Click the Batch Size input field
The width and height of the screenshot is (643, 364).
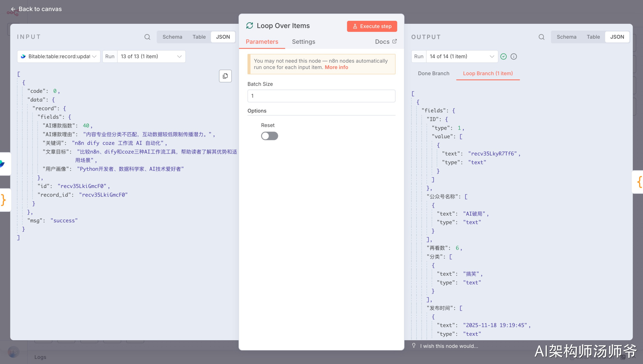(x=321, y=96)
